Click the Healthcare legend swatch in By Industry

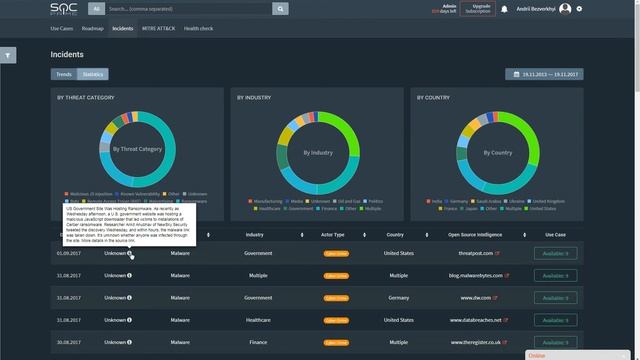click(256, 209)
